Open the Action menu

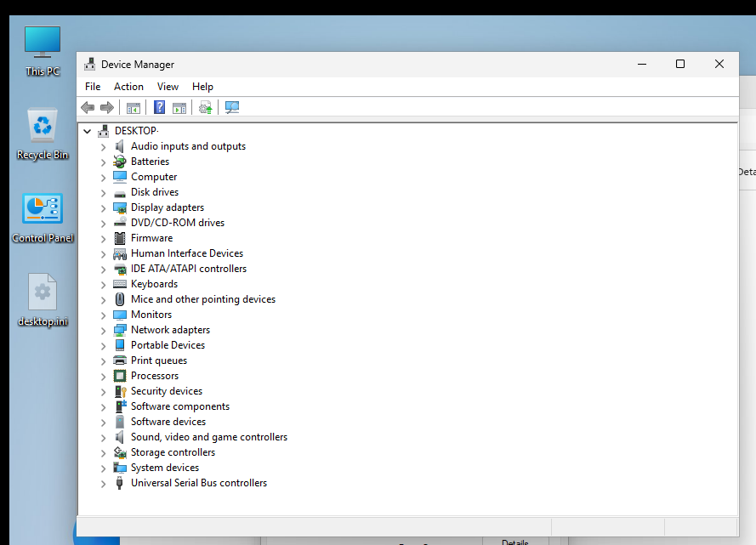pos(128,87)
